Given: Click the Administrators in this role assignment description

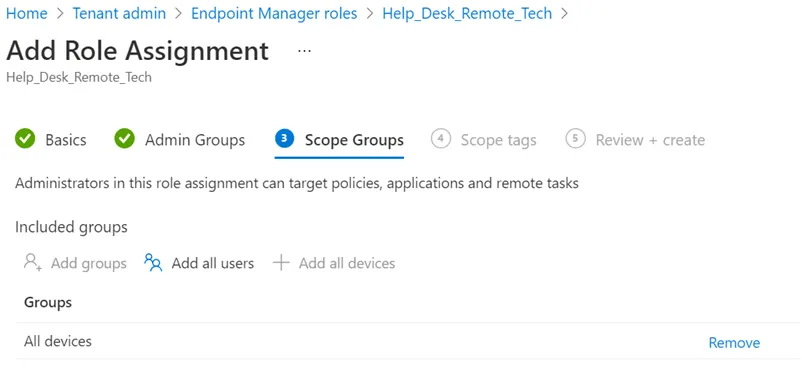Looking at the screenshot, I should pos(297,183).
